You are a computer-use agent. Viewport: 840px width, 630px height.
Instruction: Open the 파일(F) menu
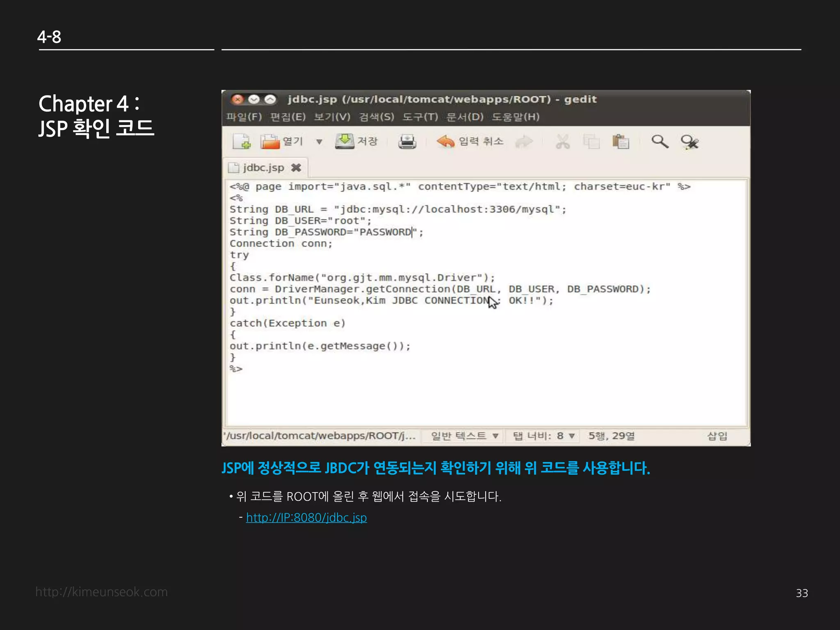[x=244, y=117]
